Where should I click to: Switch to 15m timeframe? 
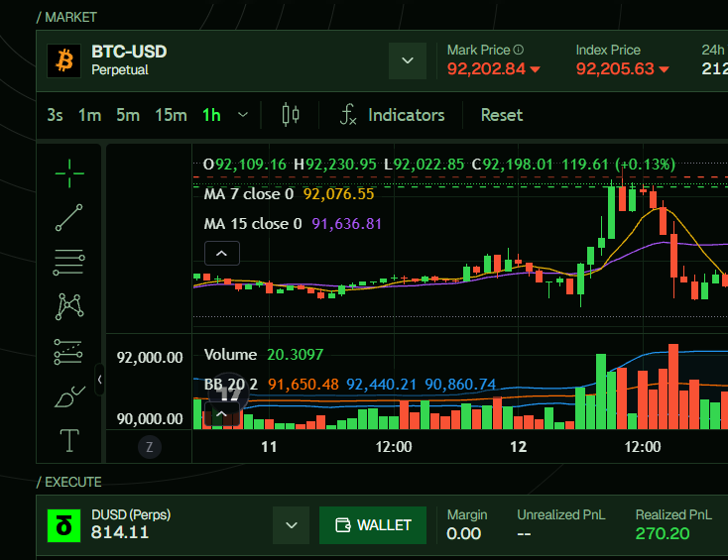[x=171, y=115]
